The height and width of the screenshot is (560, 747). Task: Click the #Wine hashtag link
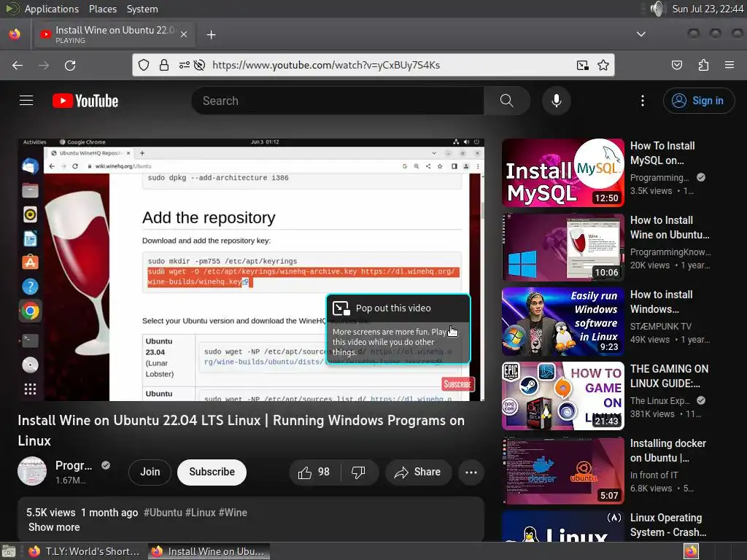233,513
